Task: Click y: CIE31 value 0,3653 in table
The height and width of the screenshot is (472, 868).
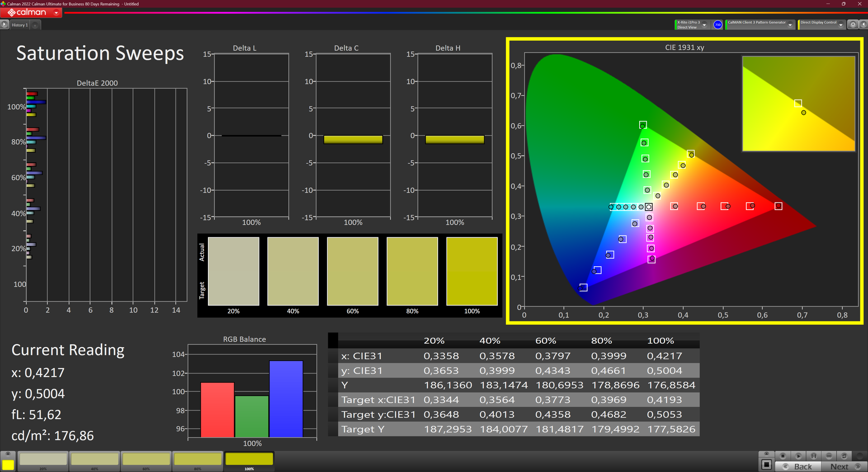Action: [x=441, y=371]
